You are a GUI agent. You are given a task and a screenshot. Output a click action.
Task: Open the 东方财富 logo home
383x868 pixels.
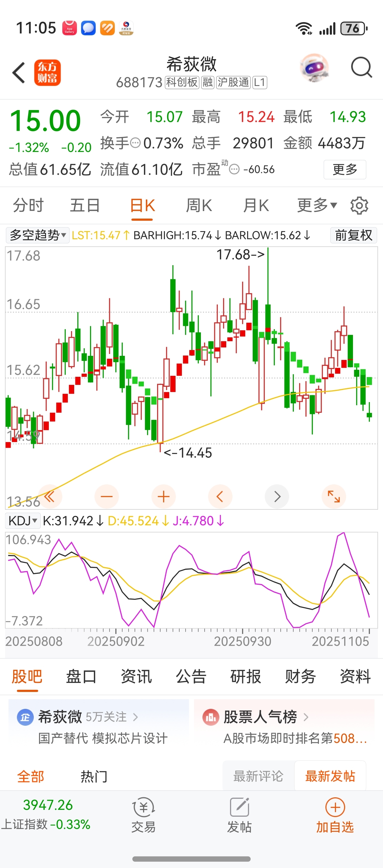tap(47, 73)
